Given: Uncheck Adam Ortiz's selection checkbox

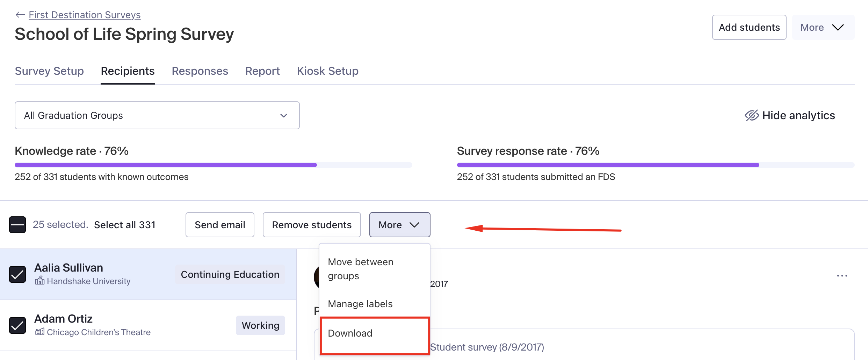Looking at the screenshot, I should 17,325.
